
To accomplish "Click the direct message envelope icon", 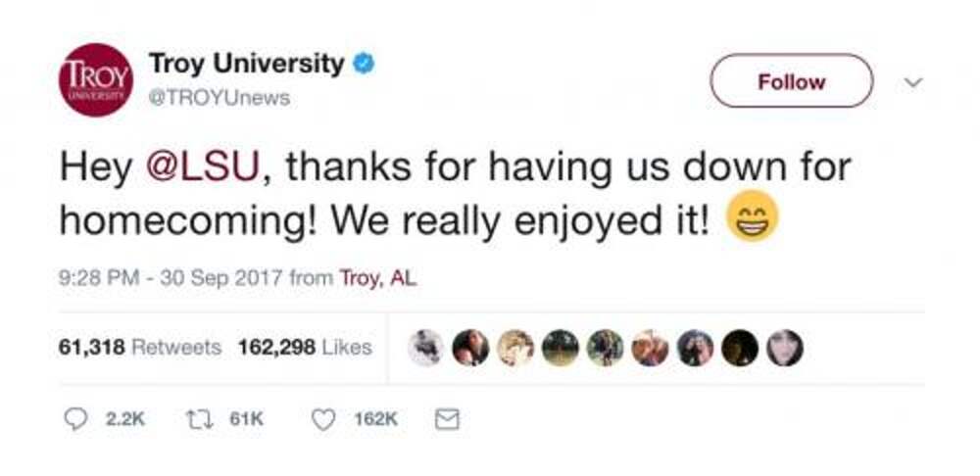I will tap(446, 418).
